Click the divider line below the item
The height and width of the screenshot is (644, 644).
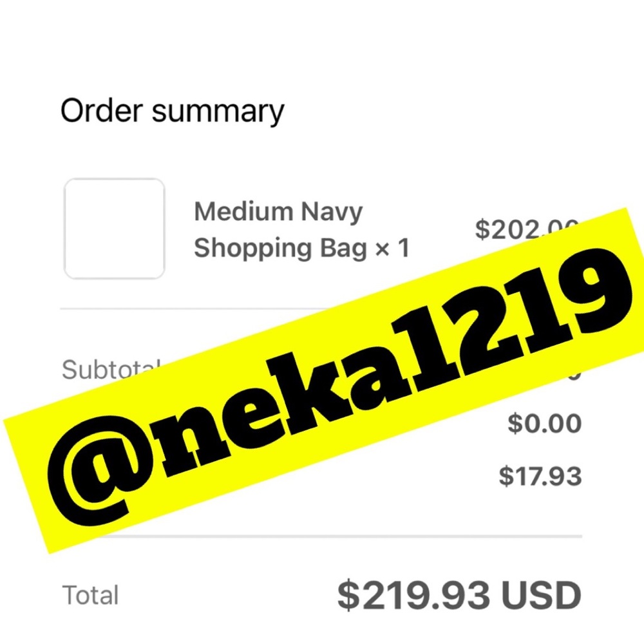coord(197,308)
